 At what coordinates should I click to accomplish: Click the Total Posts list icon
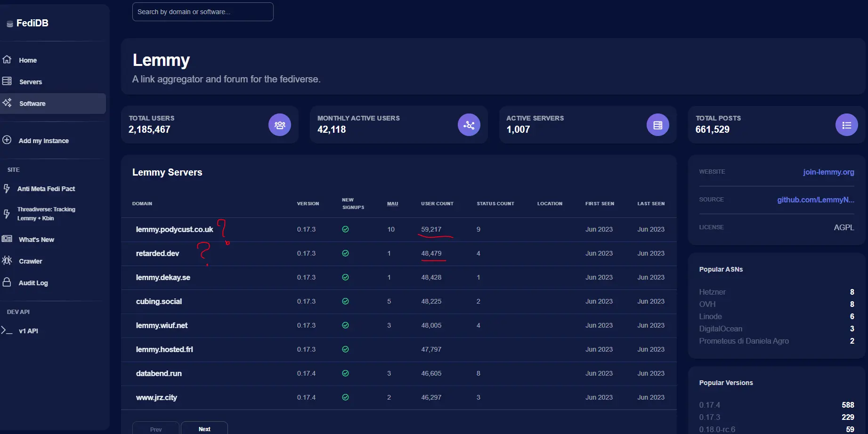pyautogui.click(x=847, y=125)
